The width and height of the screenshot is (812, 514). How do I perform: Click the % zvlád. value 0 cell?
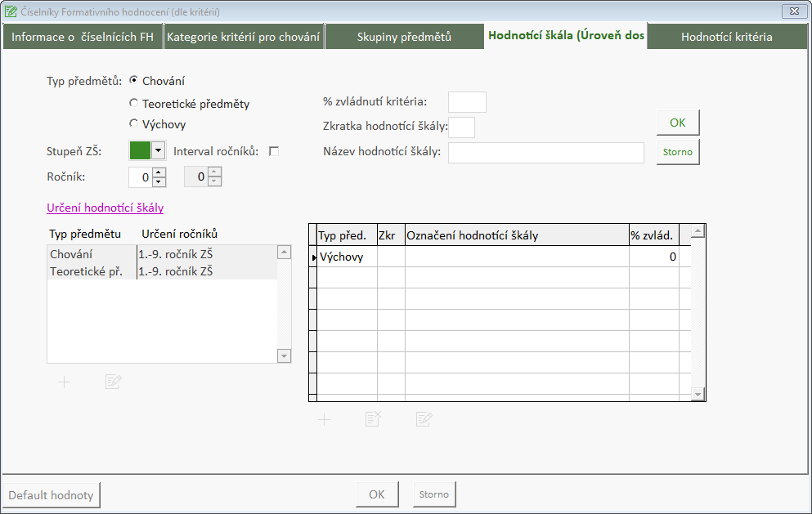tap(654, 257)
